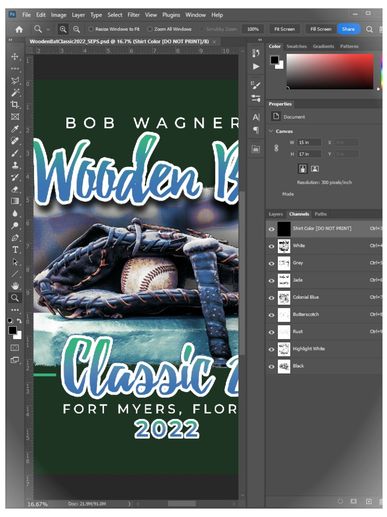The width and height of the screenshot is (387, 517).
Task: Select the Line tool
Action: 15,274
